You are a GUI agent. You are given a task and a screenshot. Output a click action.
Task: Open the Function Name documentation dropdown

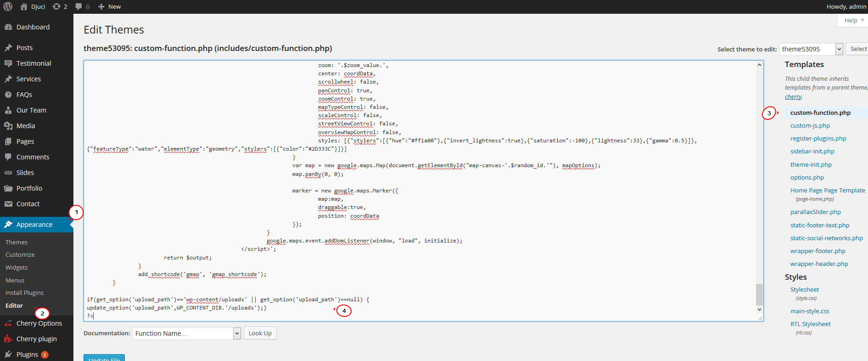pyautogui.click(x=186, y=333)
